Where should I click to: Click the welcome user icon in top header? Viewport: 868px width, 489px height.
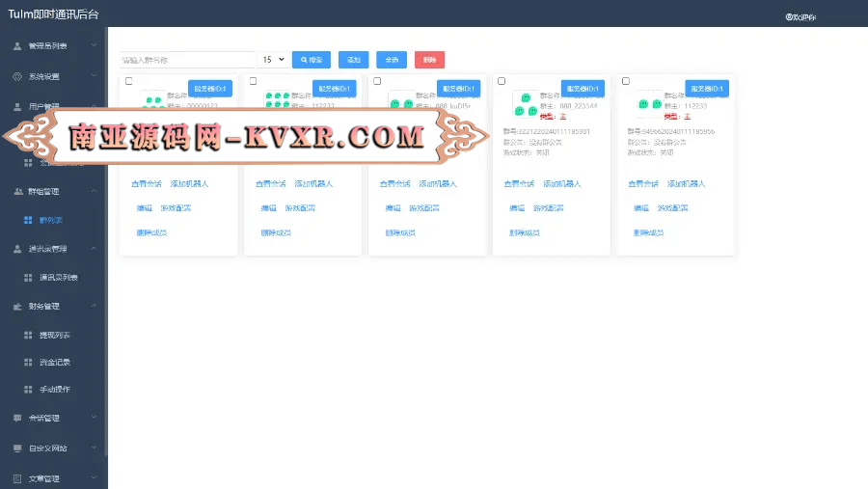coord(789,17)
